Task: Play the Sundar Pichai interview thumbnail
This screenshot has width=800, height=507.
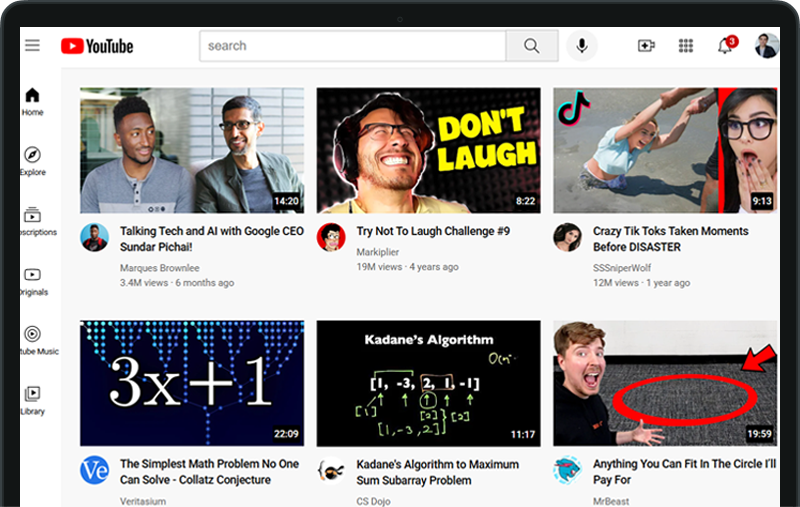Action: click(x=192, y=150)
